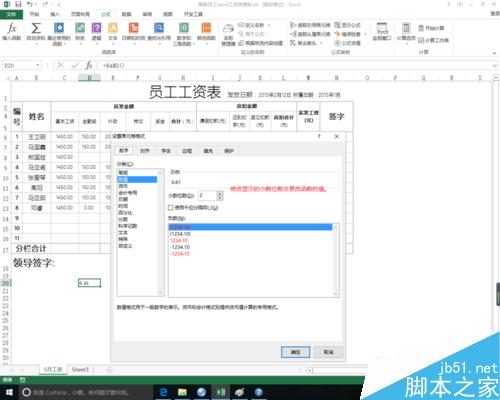
Task: Select the Percentage category in the list
Action: pyautogui.click(x=137, y=213)
